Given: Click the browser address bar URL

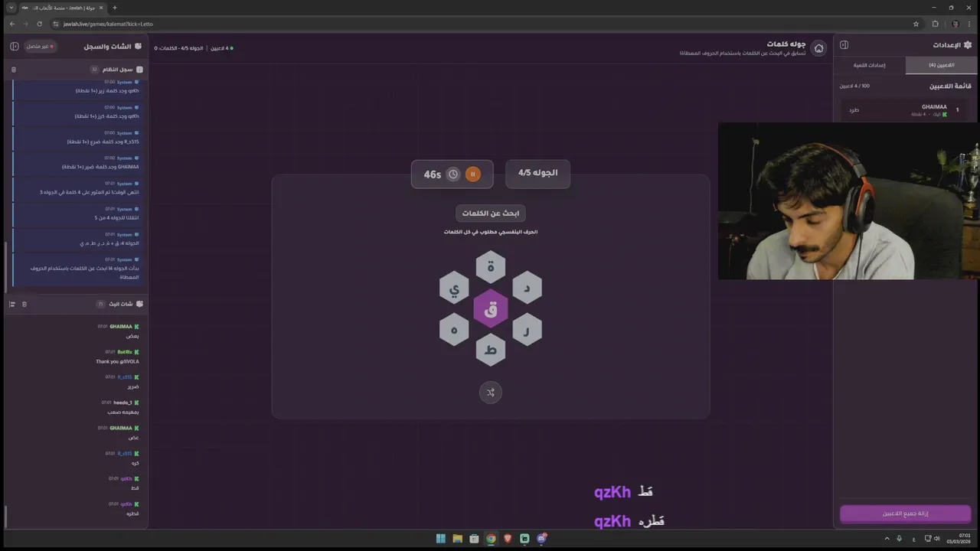Looking at the screenshot, I should (x=108, y=24).
